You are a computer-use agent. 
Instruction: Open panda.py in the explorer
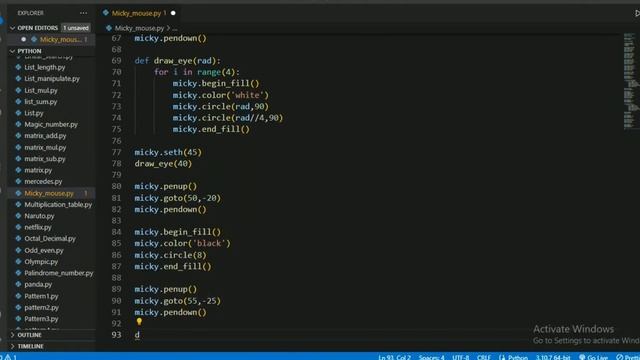tap(38, 284)
